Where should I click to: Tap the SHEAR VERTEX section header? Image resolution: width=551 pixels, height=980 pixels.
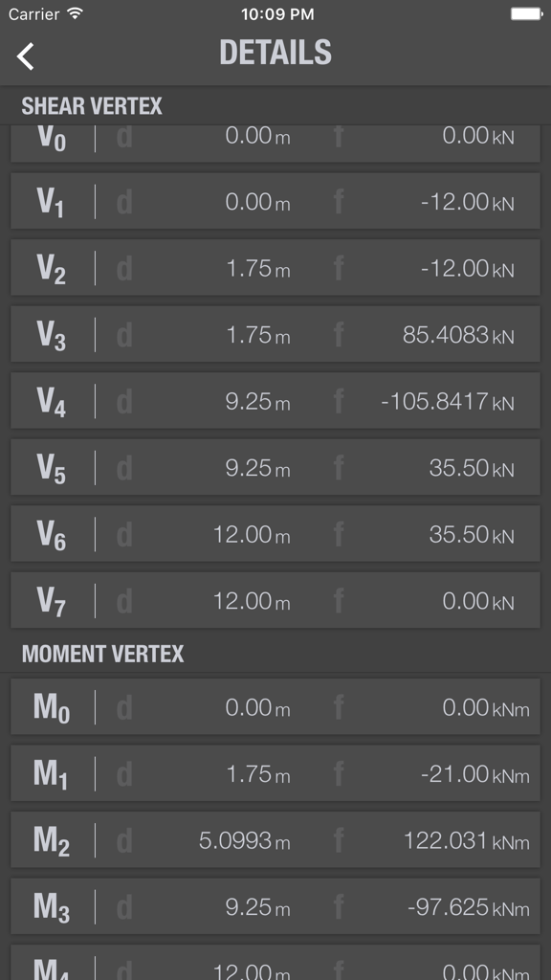click(x=91, y=106)
